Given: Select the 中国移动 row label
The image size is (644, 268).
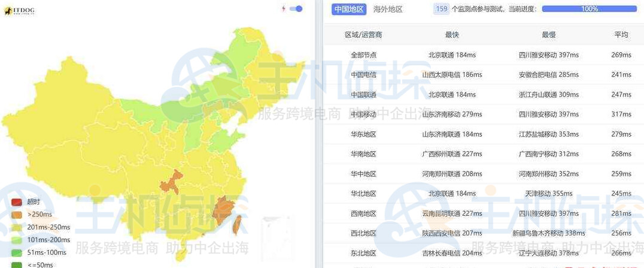Looking at the screenshot, I should (363, 114).
